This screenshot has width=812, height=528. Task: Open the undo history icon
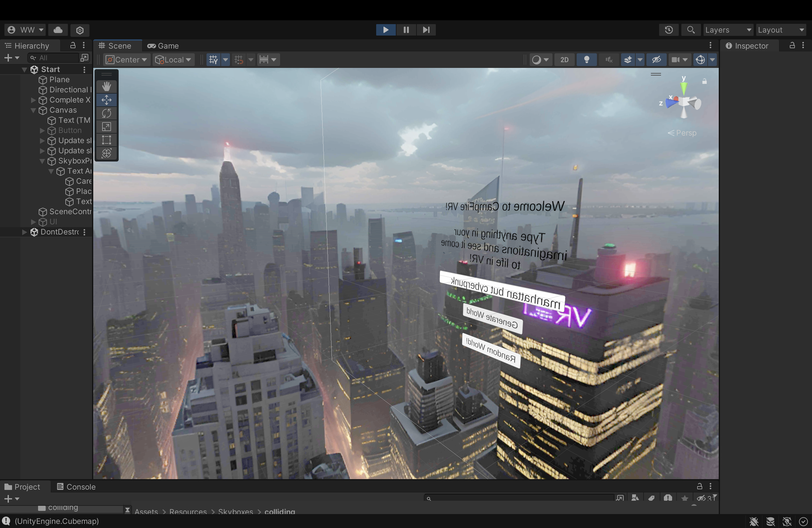coord(669,30)
